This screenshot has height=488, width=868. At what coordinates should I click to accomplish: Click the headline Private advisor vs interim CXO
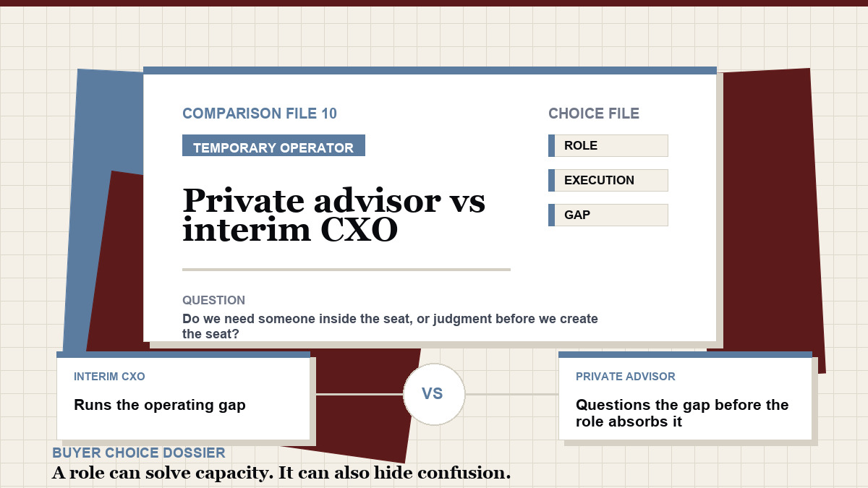(x=333, y=215)
